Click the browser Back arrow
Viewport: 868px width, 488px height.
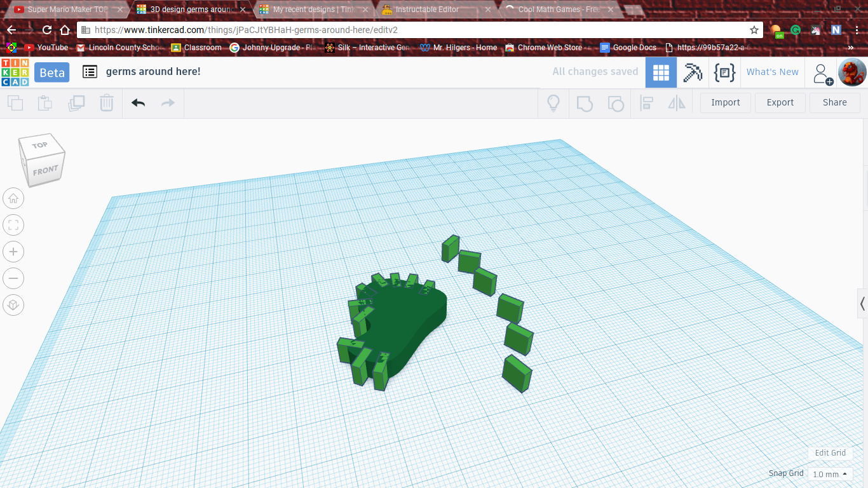point(11,30)
